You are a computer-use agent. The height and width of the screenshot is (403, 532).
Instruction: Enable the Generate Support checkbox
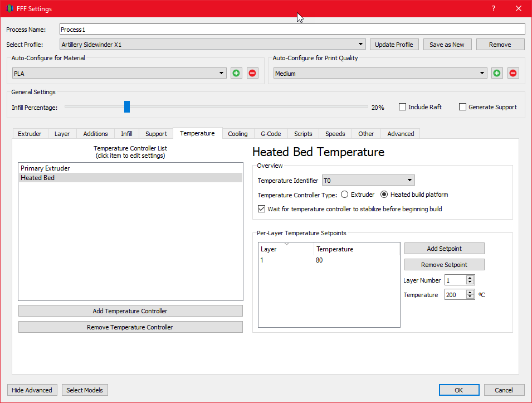click(x=462, y=107)
